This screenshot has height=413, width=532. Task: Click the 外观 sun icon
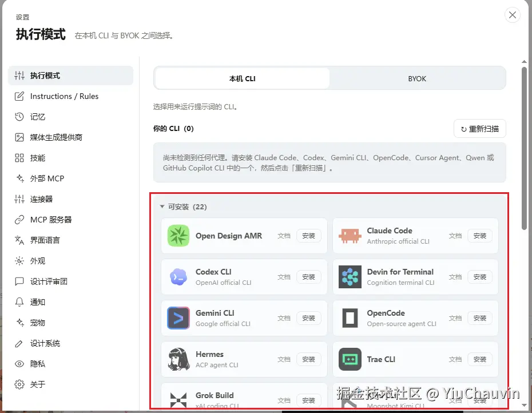[x=19, y=261]
